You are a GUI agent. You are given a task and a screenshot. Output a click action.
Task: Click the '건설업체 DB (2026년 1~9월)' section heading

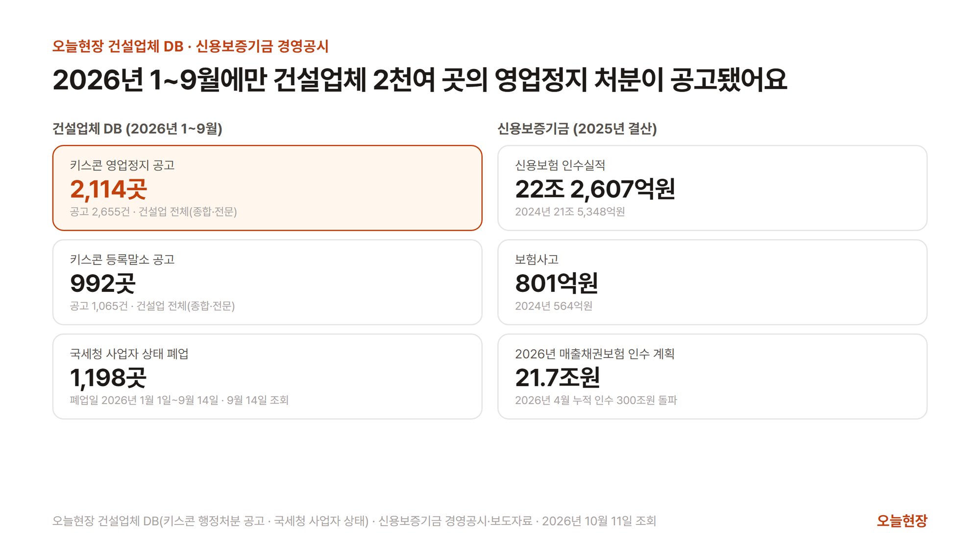pyautogui.click(x=137, y=128)
